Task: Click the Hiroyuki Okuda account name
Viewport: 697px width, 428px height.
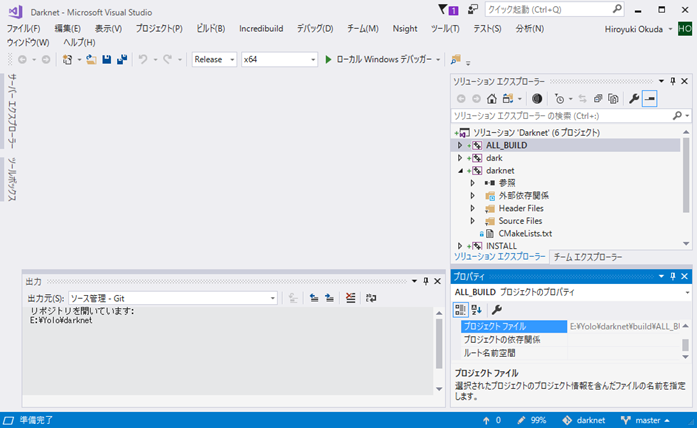Action: pos(633,29)
